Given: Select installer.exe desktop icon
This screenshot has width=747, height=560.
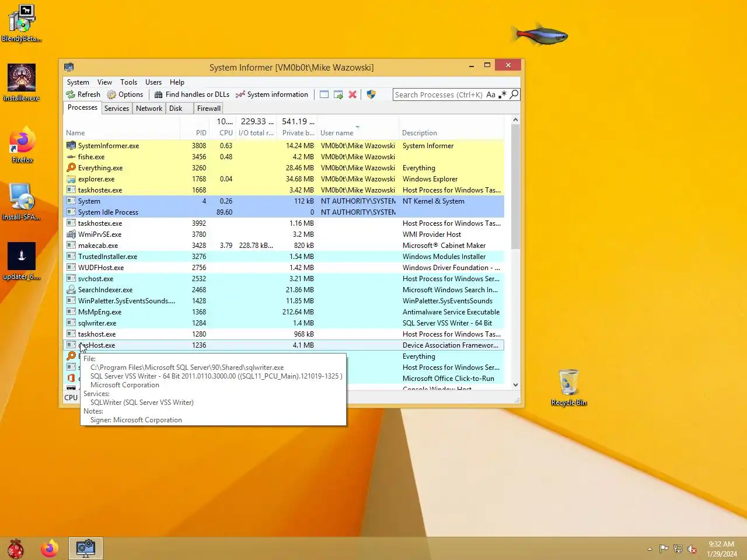Looking at the screenshot, I should (22, 82).
